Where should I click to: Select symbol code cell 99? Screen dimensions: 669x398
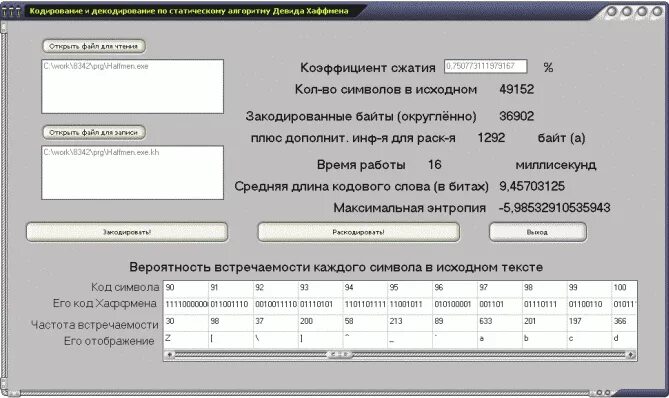coord(589,288)
